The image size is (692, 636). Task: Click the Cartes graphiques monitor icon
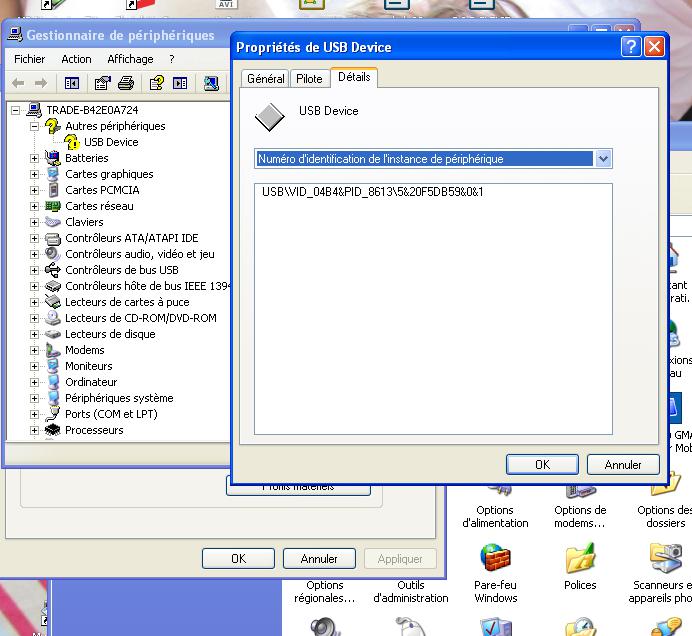(53, 174)
